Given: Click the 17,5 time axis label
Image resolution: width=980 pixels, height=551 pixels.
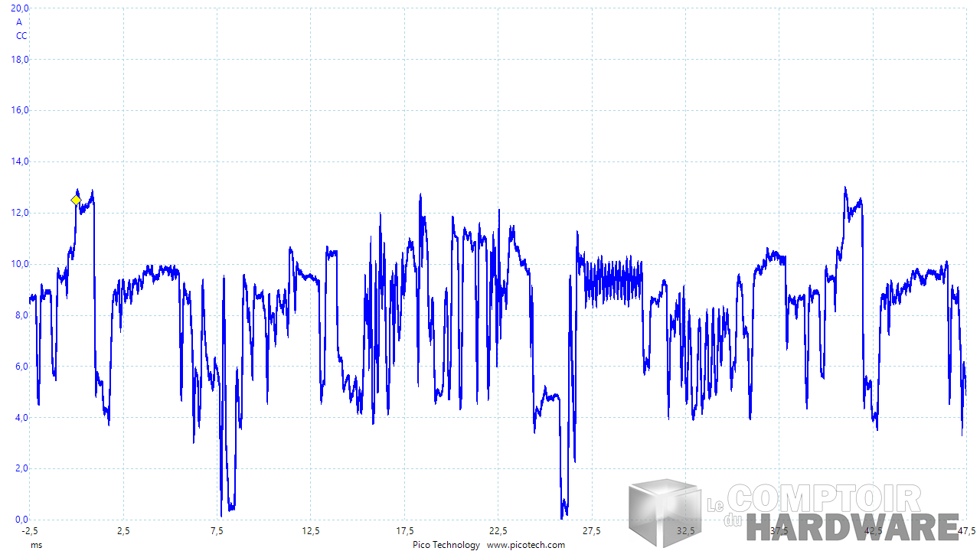Looking at the screenshot, I should click(x=404, y=531).
